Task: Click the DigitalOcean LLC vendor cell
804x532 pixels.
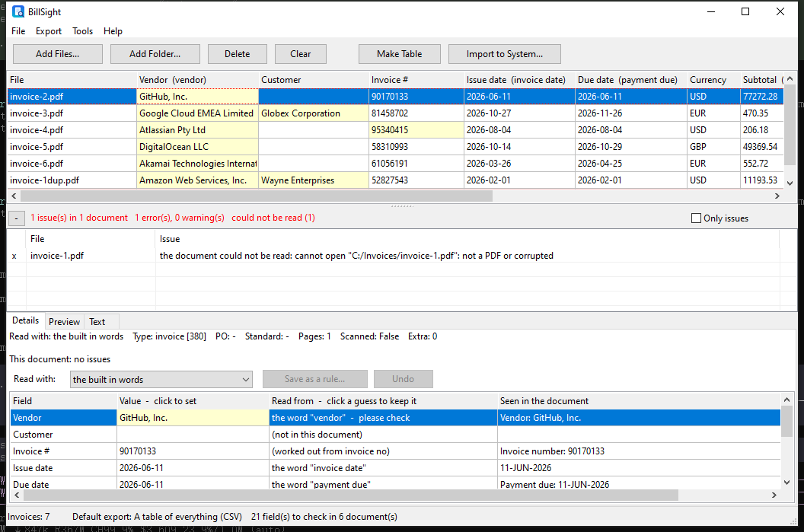Action: (197, 147)
